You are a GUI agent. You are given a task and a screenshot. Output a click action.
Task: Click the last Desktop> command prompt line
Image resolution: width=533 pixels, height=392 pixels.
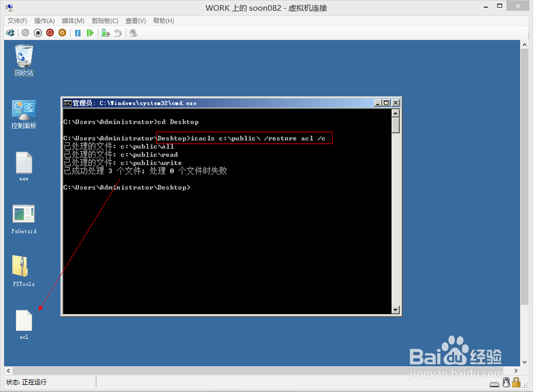tap(127, 187)
